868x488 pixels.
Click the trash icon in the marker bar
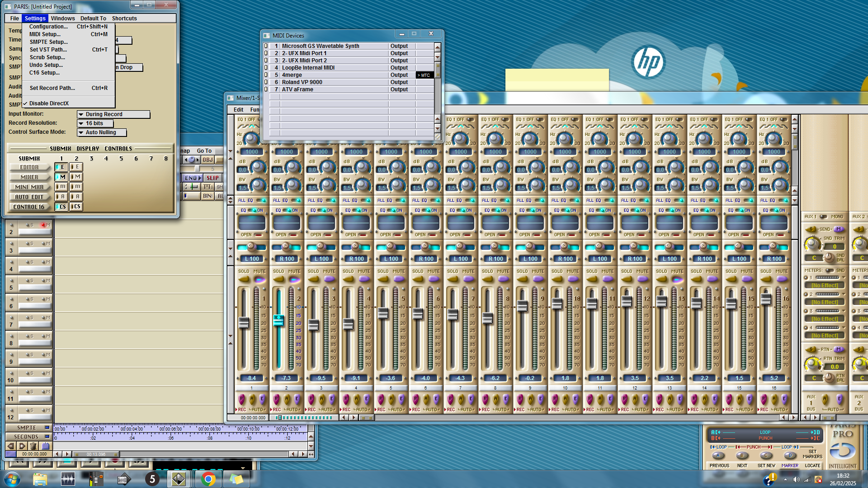tap(33, 446)
